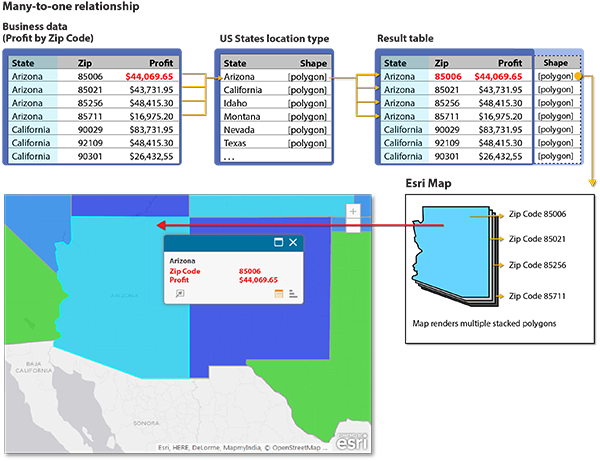The image size is (600, 461).
Task: Maximize the Arizona popup window
Action: pos(276,243)
